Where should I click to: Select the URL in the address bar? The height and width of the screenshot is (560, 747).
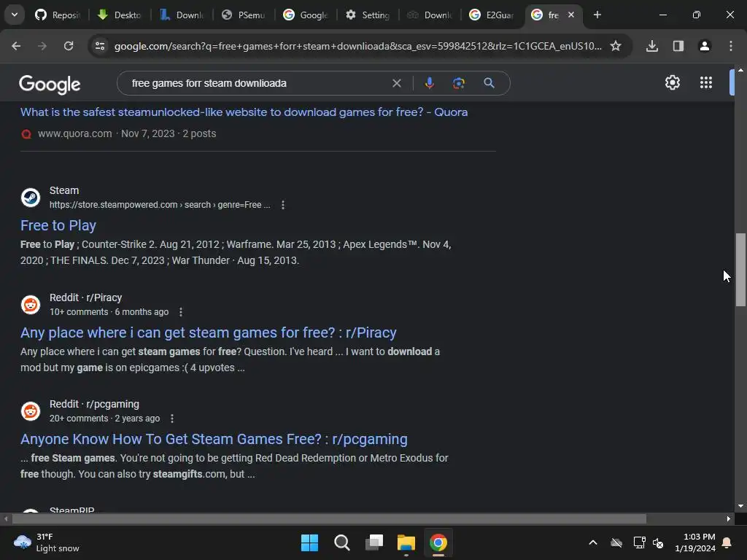click(357, 46)
